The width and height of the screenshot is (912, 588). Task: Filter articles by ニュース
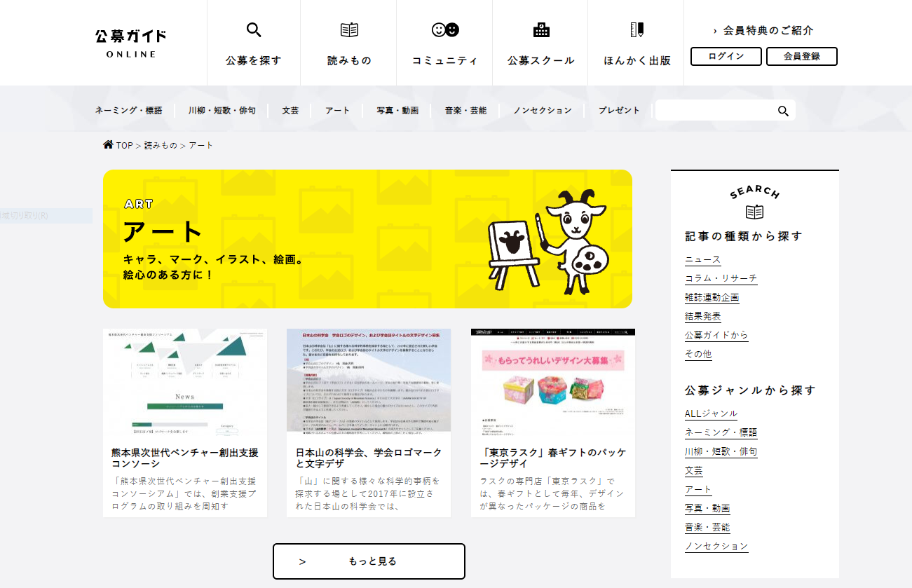(703, 259)
